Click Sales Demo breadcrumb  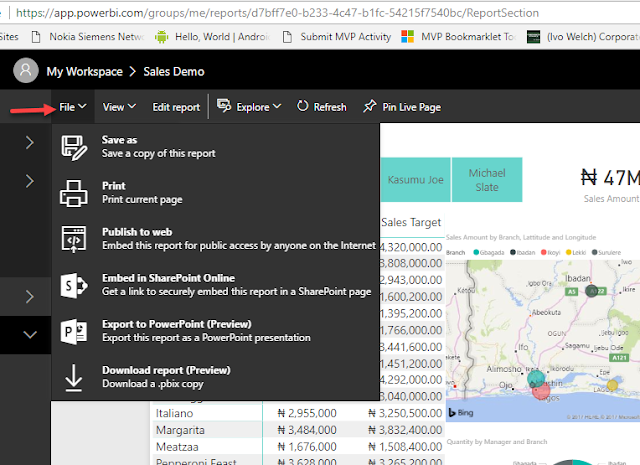[x=173, y=71]
